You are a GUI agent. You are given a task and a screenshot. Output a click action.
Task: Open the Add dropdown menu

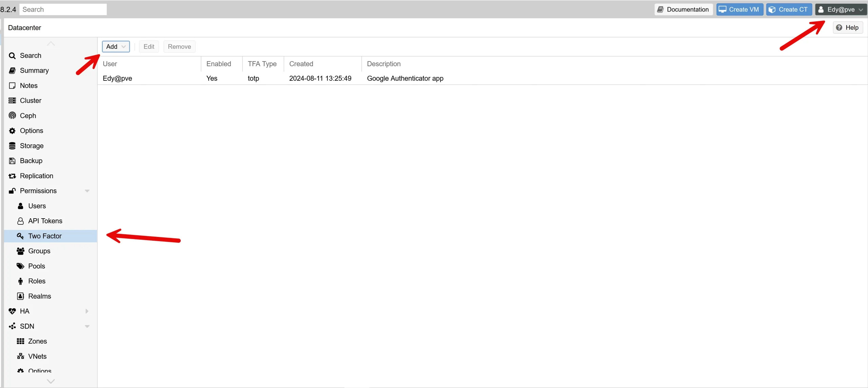[x=116, y=47]
